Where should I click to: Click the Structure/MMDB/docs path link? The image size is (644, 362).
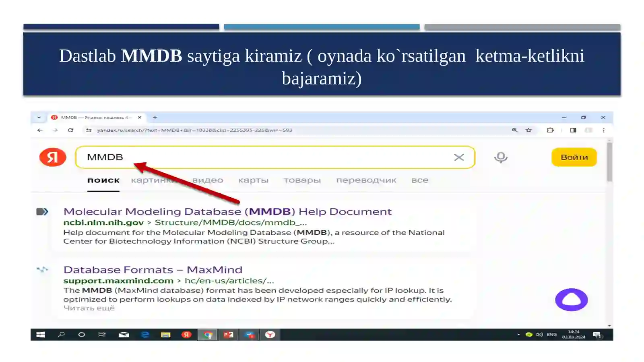coord(231,223)
